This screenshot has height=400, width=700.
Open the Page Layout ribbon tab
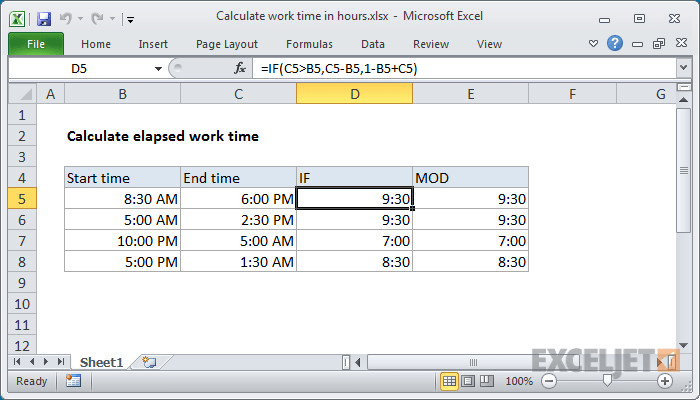point(227,44)
